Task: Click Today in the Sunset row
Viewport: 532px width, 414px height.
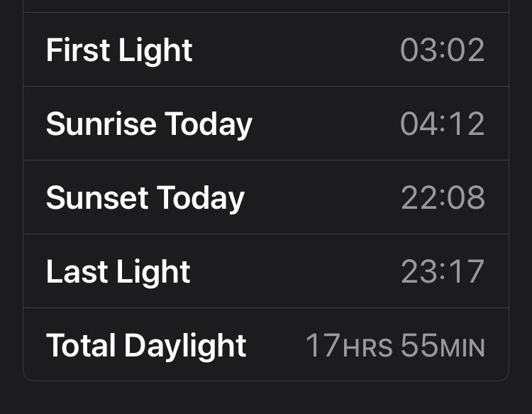Action: [201, 199]
